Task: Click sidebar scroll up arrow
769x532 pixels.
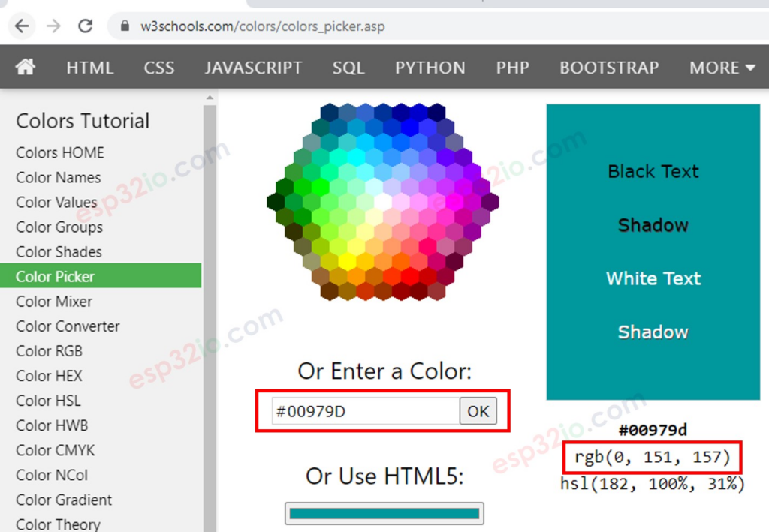Action: [210, 98]
